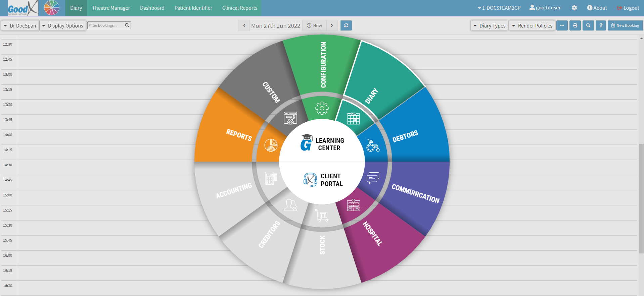The image size is (644, 296).
Task: Open the colorful navigation wheel icon
Action: tap(51, 8)
